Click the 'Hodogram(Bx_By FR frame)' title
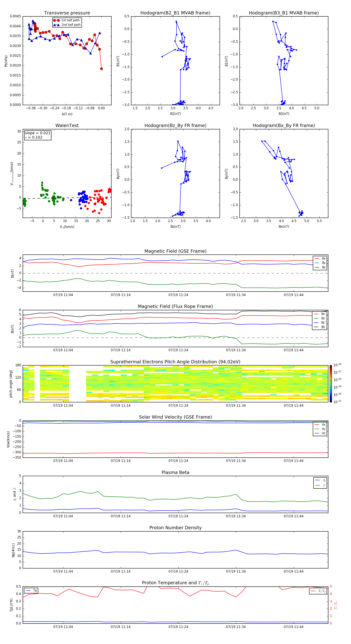Image resolution: width=351 pixels, height=644 pixels. point(284,125)
